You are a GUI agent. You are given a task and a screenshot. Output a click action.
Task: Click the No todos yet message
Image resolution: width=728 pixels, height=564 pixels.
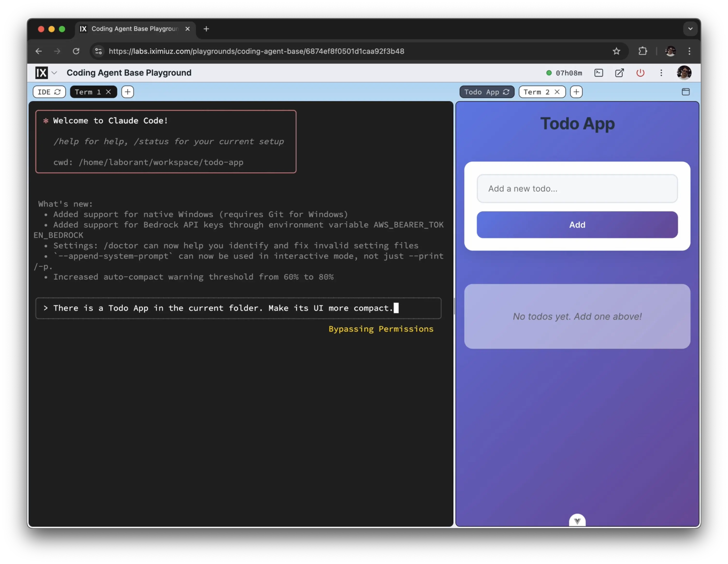tap(577, 316)
